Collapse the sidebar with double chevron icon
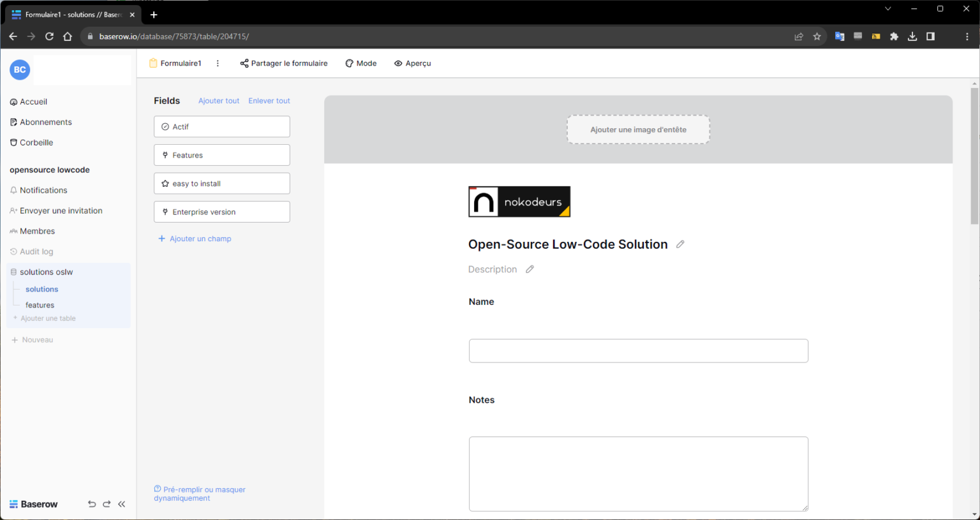The width and height of the screenshot is (980, 520). point(122,504)
